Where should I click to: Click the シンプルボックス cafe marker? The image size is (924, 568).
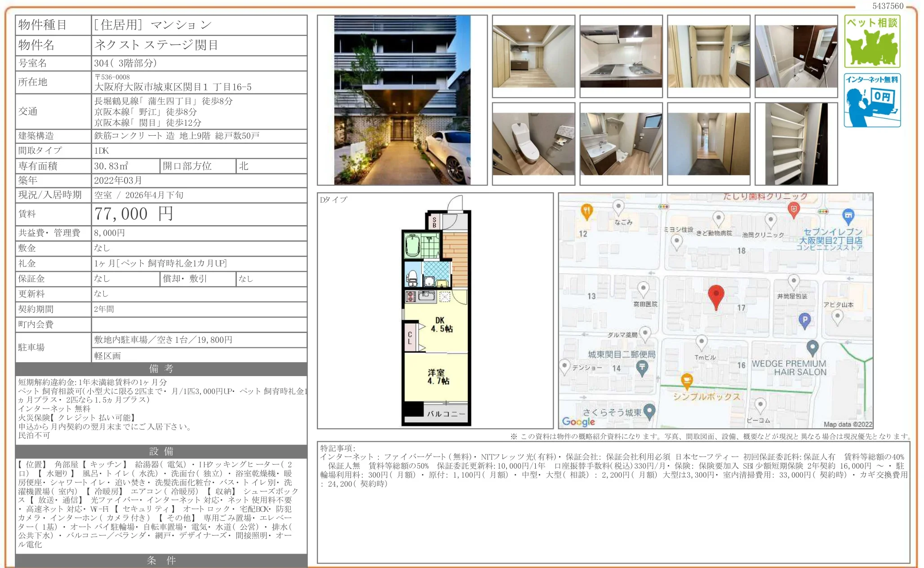pyautogui.click(x=686, y=381)
